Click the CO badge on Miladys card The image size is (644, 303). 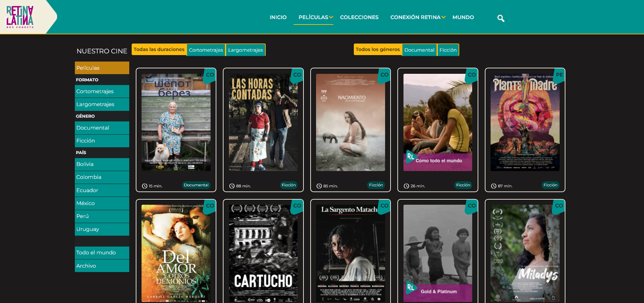(x=559, y=206)
